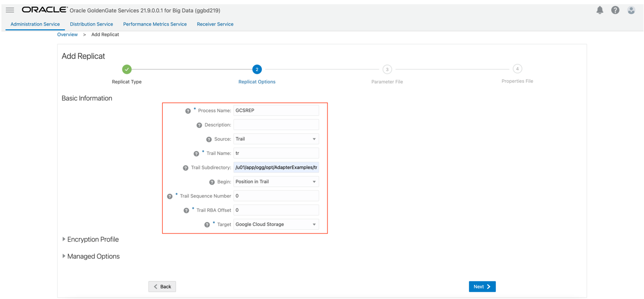The image size is (644, 299).
Task: Switch to Performance Metrics Service tab
Action: point(155,24)
